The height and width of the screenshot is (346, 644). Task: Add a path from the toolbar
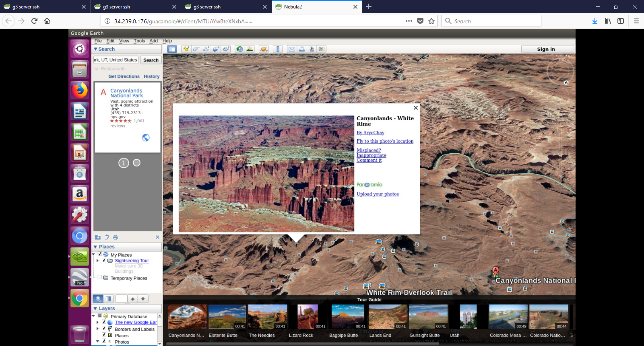tap(206, 49)
